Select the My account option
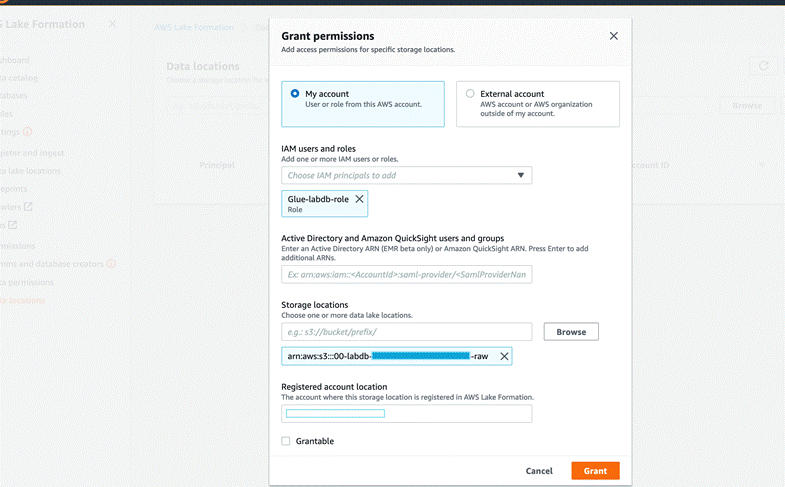This screenshot has height=487, width=785. point(295,94)
